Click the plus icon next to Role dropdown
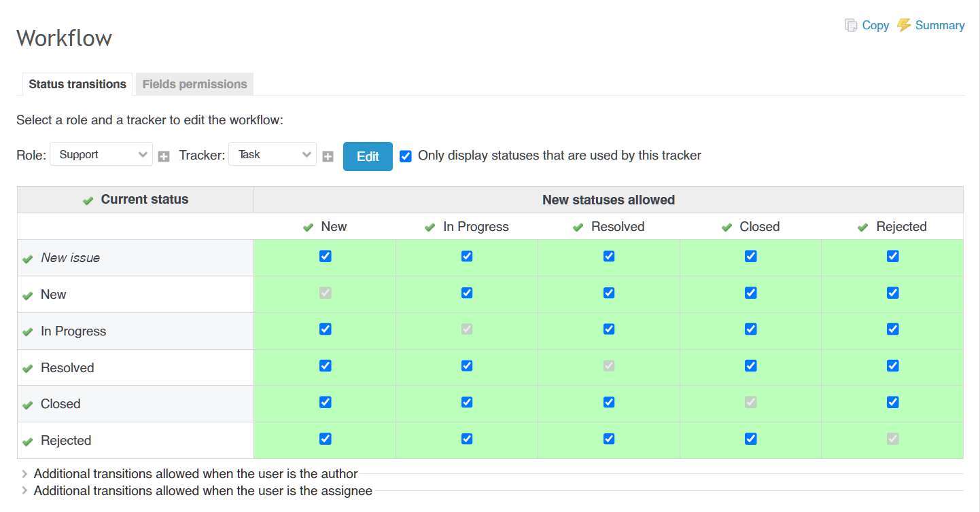 164,157
